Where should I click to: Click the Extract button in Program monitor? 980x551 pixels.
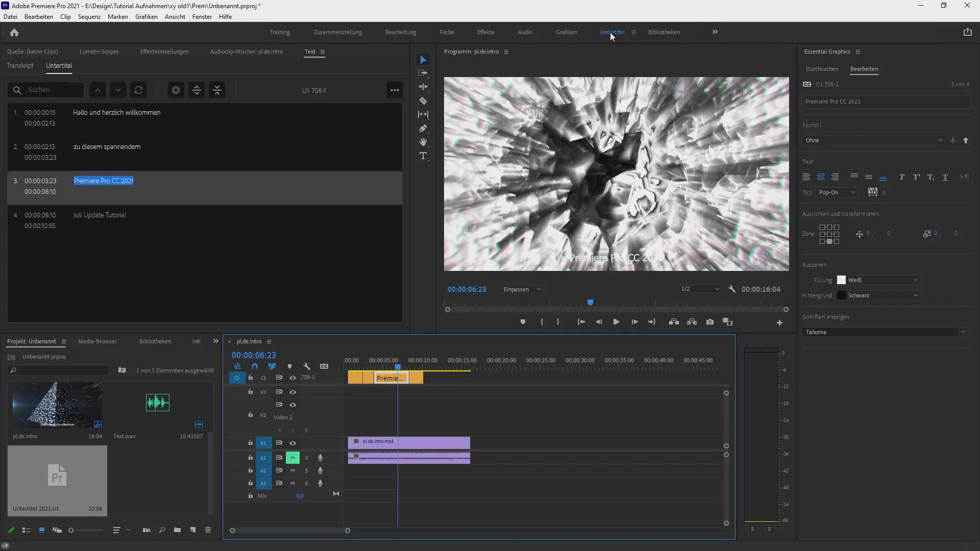click(692, 322)
